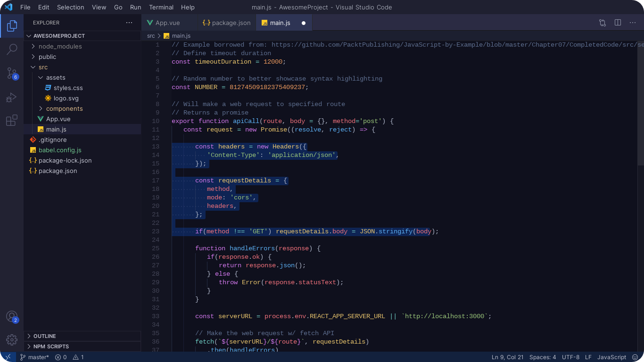Viewport: 644px width, 362px height.
Task: Open Explorer more actions ellipsis
Action: 129,23
